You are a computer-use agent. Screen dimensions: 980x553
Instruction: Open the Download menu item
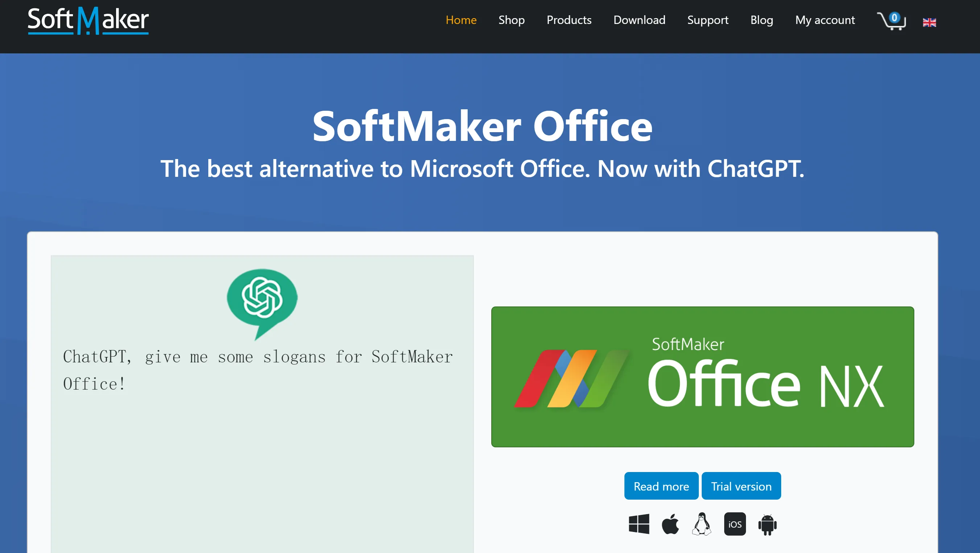[x=639, y=20]
